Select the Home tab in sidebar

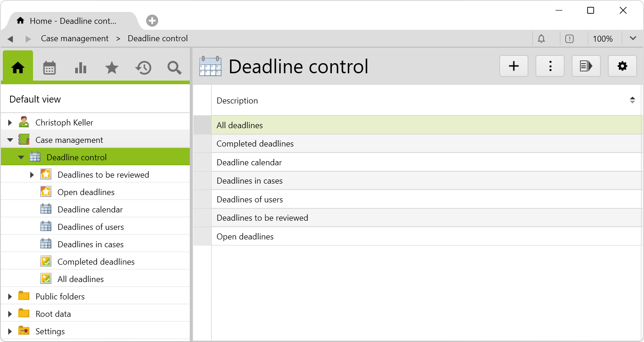pyautogui.click(x=18, y=68)
